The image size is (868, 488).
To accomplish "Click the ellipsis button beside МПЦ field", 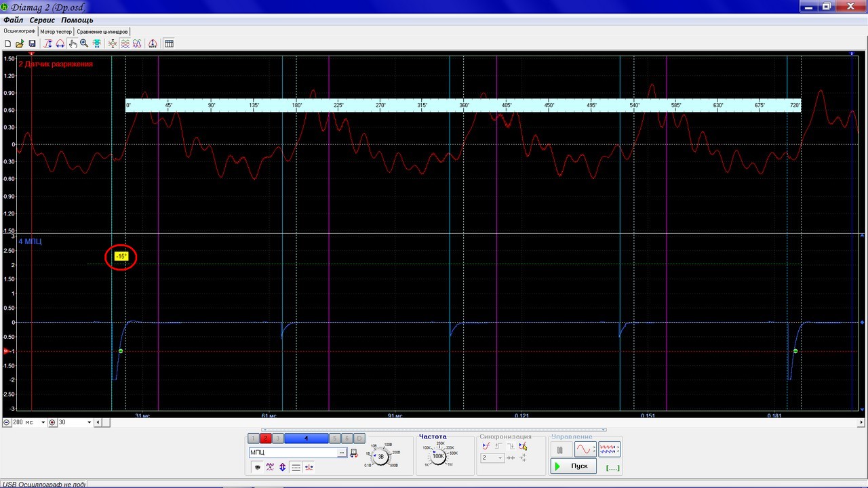I will click(x=342, y=453).
